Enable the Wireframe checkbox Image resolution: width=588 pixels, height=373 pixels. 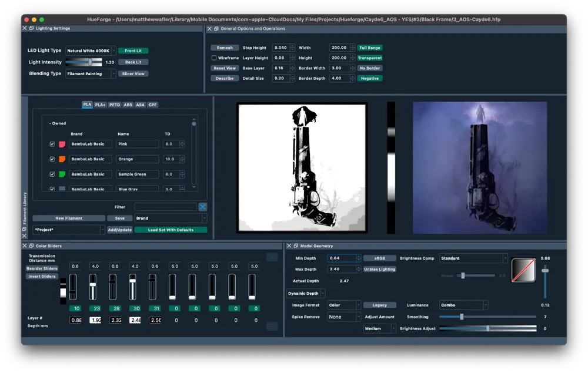tap(214, 58)
